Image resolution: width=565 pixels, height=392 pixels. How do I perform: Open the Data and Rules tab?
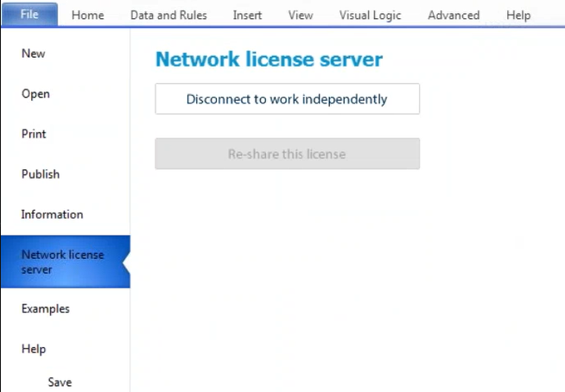[168, 15]
